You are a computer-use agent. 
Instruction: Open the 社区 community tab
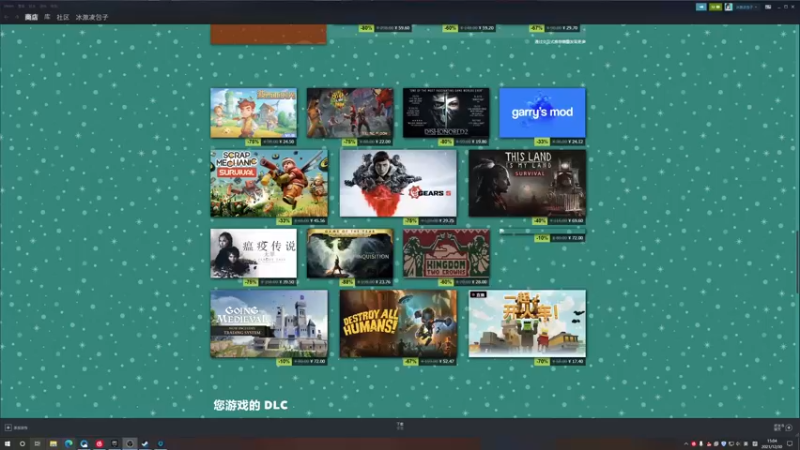point(63,17)
